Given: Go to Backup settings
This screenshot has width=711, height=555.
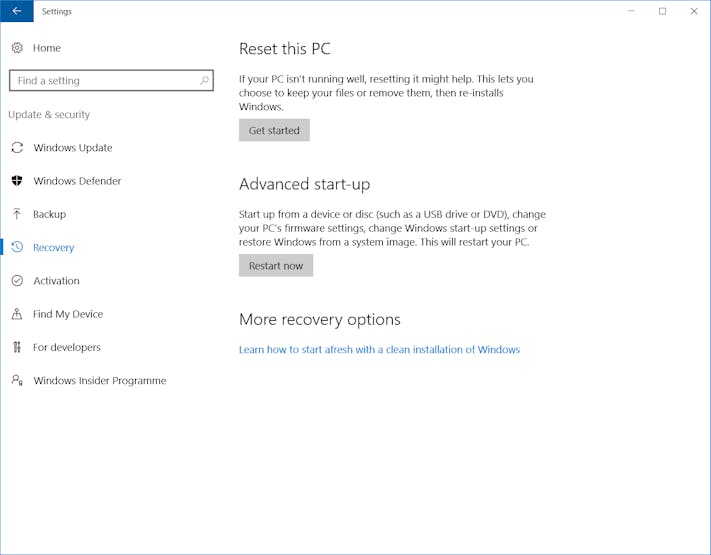Looking at the screenshot, I should coord(49,214).
